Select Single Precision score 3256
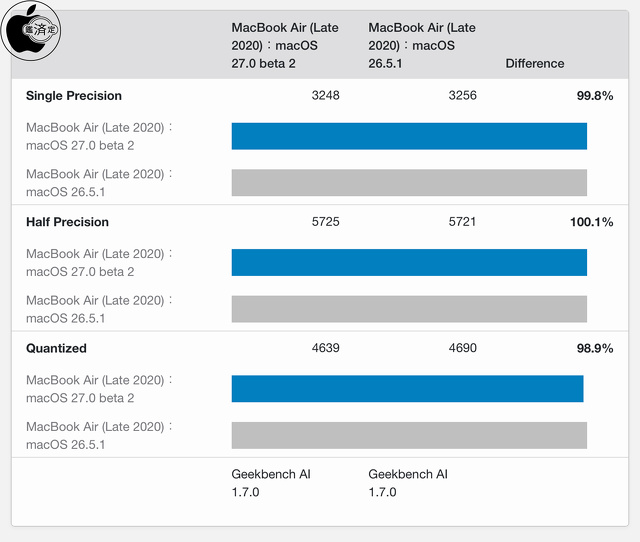The height and width of the screenshot is (542, 640). point(462,95)
